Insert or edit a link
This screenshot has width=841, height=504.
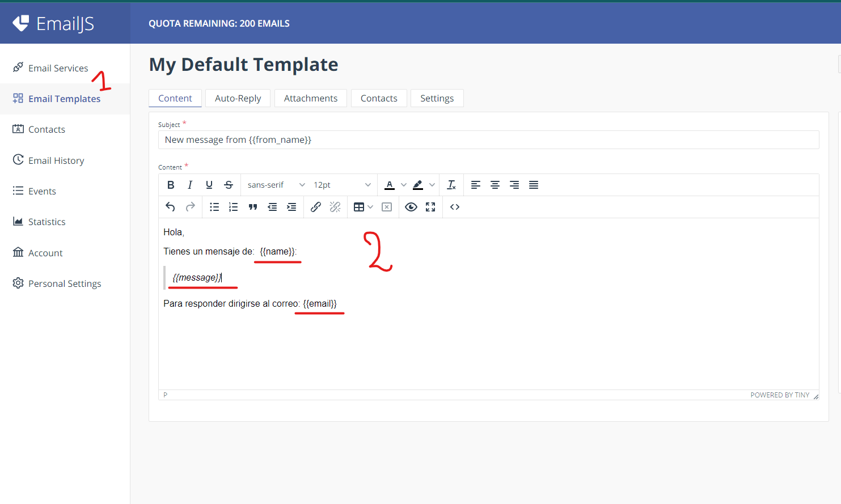pos(316,207)
